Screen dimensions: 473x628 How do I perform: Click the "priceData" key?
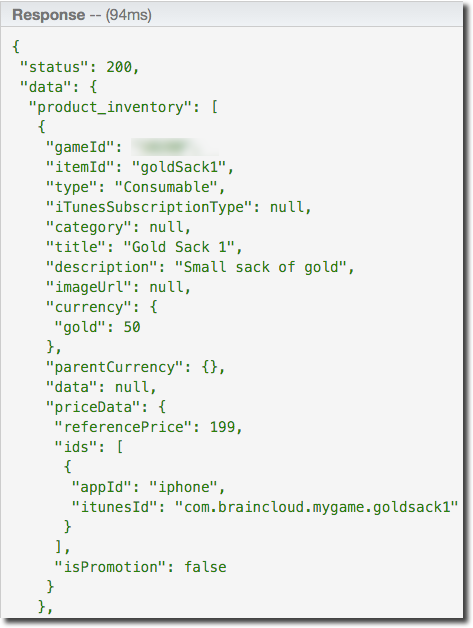(93, 407)
